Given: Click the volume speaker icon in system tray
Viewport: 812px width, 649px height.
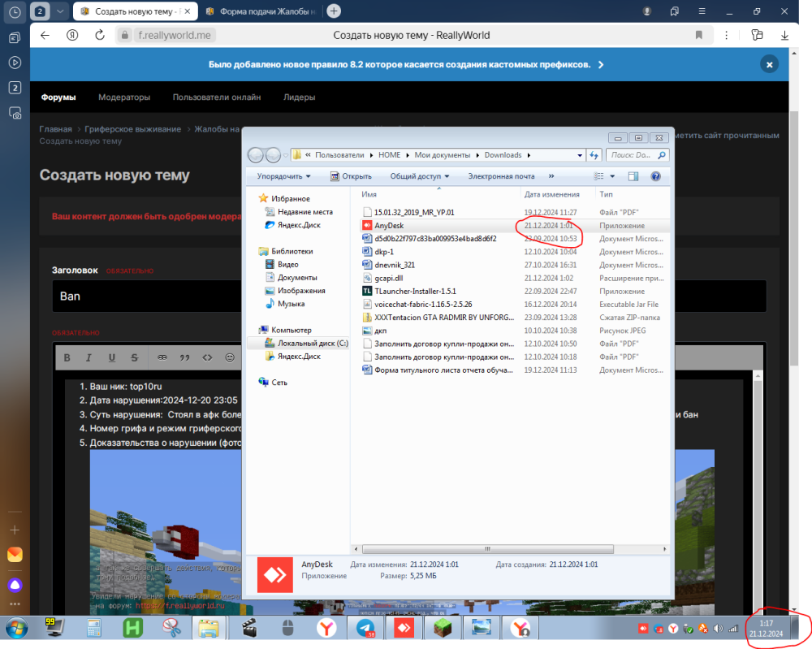Looking at the screenshot, I should click(718, 628).
